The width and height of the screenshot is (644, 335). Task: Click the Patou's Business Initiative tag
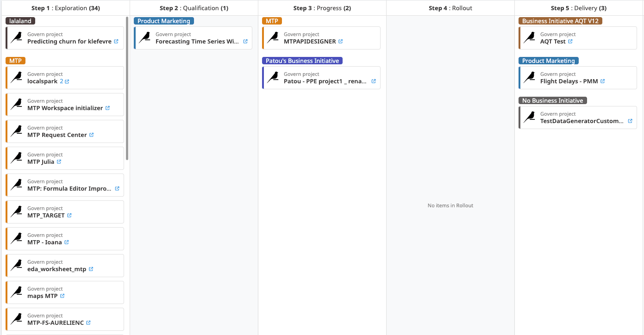pos(302,61)
